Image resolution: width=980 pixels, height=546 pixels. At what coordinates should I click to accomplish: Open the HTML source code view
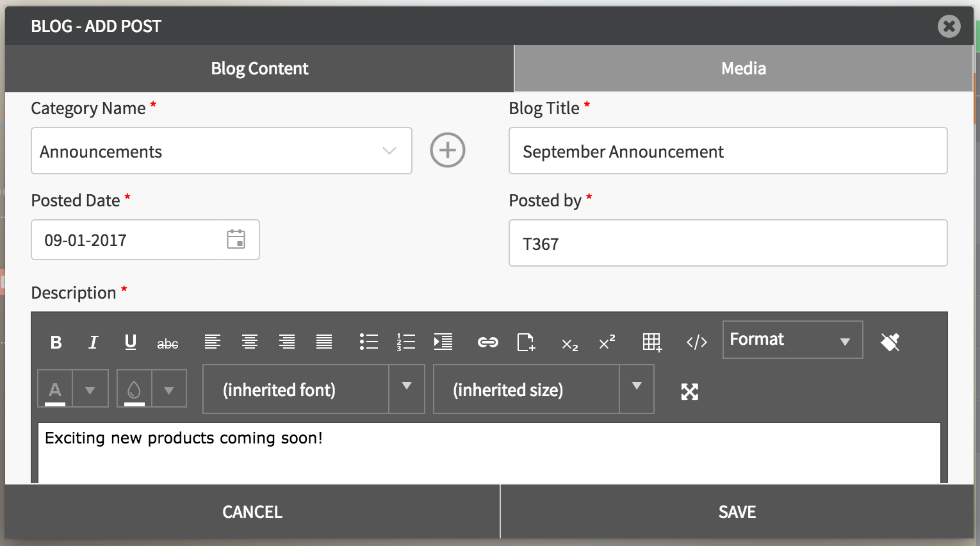696,342
